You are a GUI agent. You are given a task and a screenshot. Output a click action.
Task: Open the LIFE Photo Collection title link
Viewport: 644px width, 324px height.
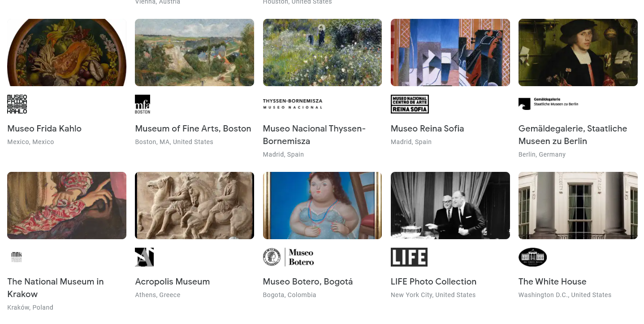(x=433, y=281)
